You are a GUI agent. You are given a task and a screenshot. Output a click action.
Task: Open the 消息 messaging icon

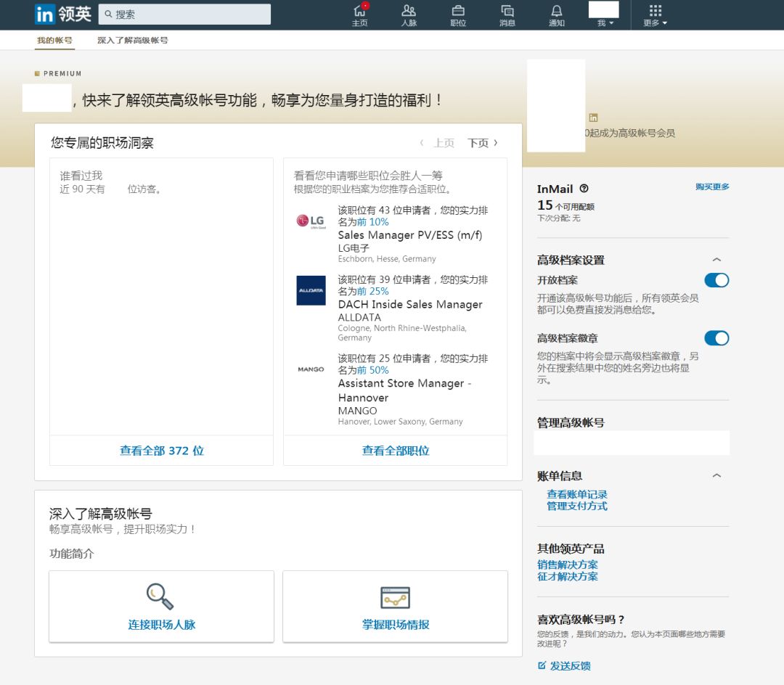pyautogui.click(x=507, y=15)
